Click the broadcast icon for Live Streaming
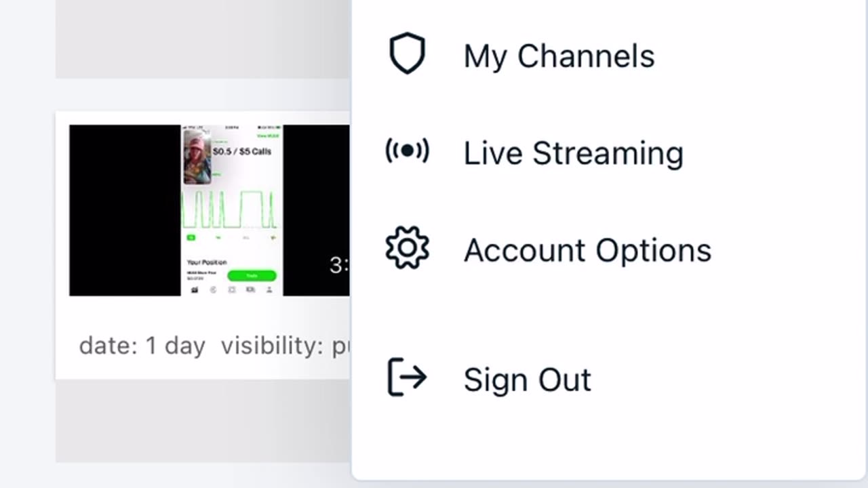 (x=407, y=151)
